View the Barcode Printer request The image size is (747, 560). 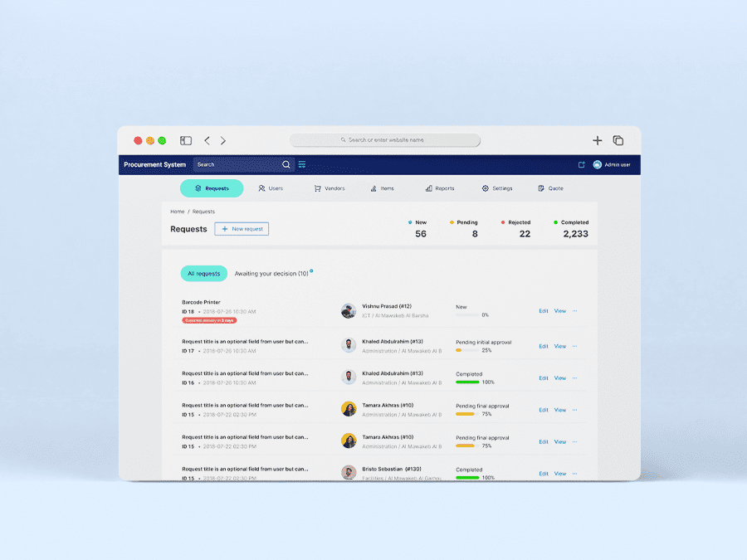559,311
